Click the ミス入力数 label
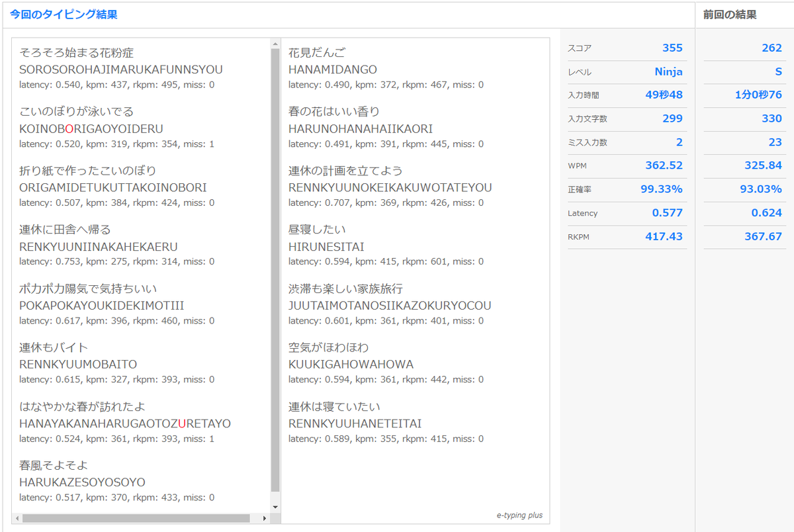794x532 pixels. tap(588, 143)
